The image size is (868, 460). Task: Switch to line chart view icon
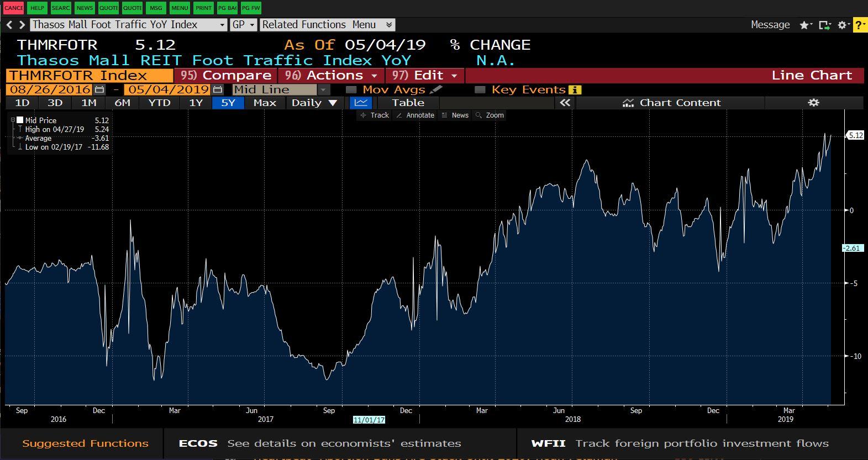click(x=361, y=103)
